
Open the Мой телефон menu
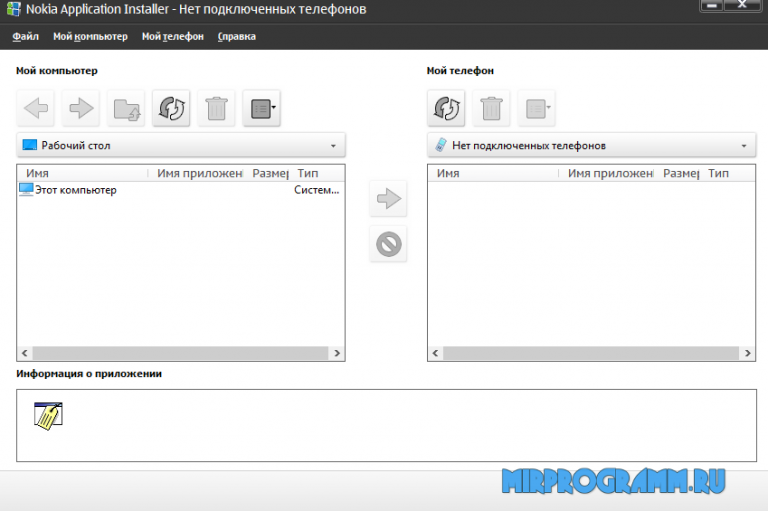(x=172, y=36)
